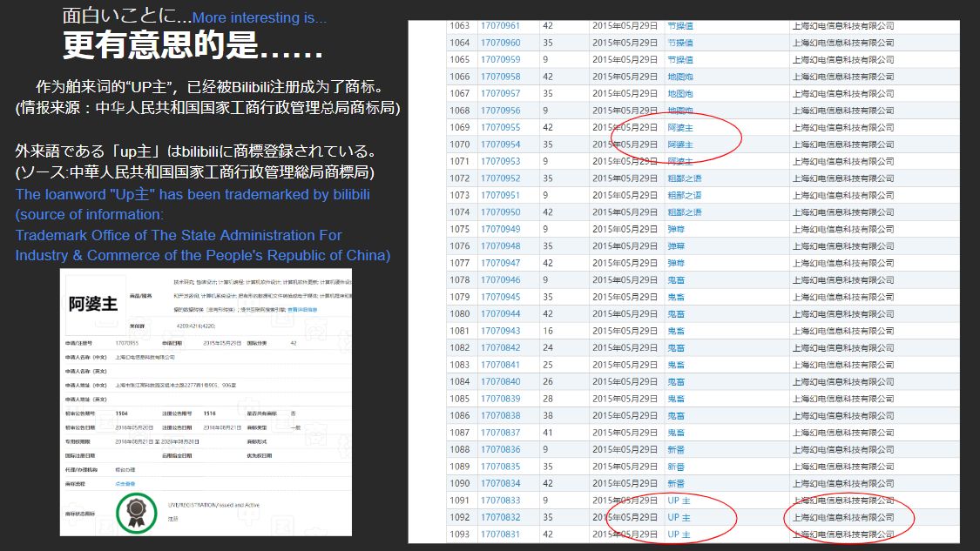
Task: Open registration number 17070950 link
Action: click(x=500, y=212)
